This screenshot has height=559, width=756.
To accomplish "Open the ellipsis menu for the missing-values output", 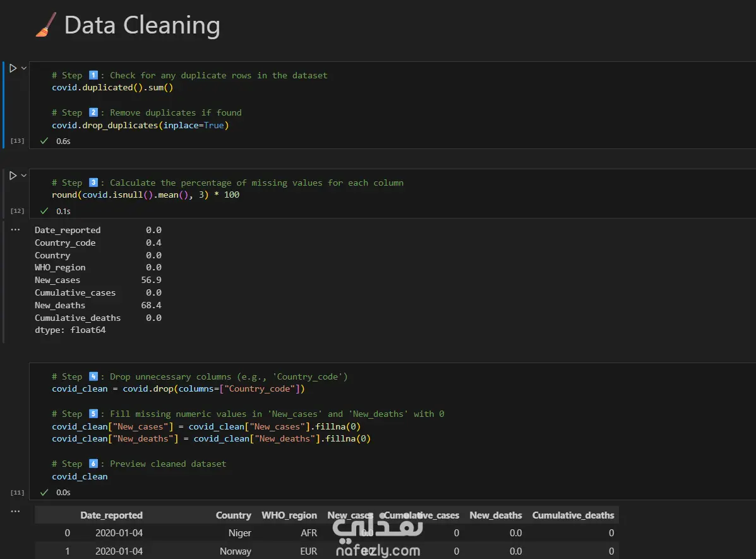I will point(16,230).
